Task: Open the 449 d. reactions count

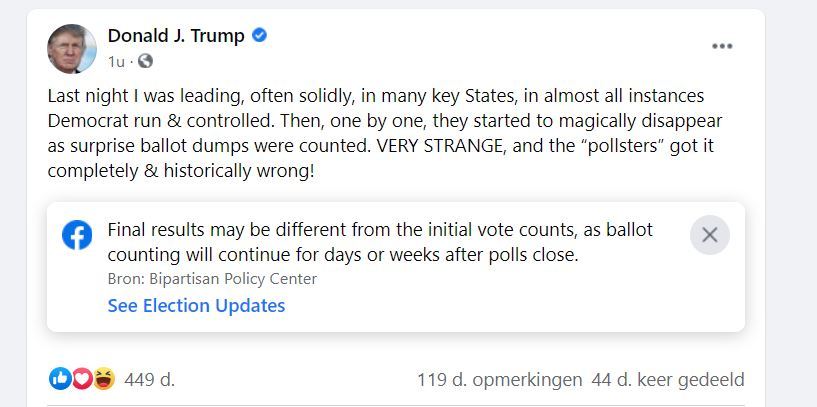Action: [150, 380]
